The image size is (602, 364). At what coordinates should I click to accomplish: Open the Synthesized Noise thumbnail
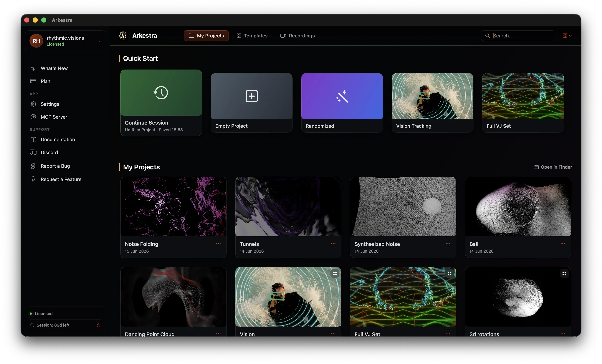point(403,206)
